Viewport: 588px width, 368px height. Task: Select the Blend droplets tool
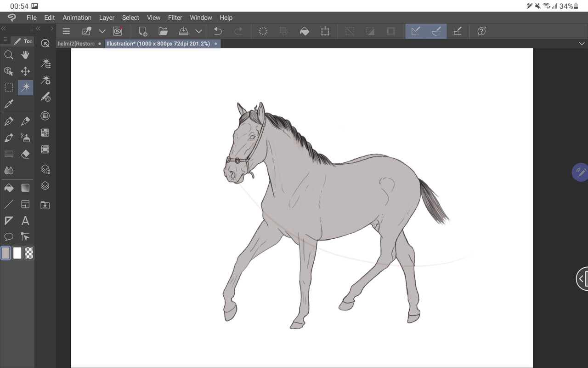(9, 171)
